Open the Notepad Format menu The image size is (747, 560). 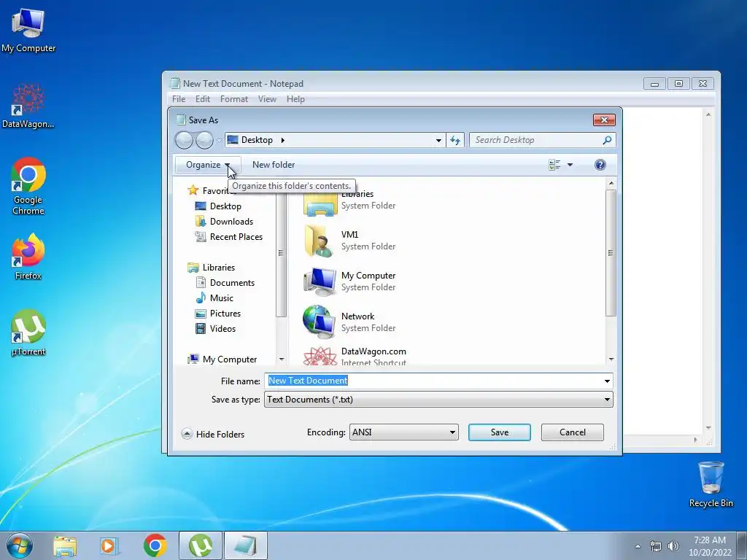point(234,99)
